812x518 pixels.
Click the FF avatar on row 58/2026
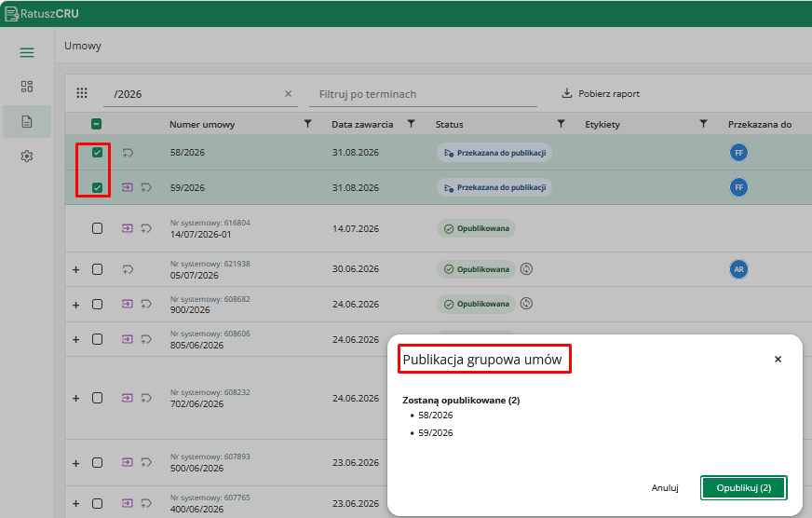tap(739, 153)
